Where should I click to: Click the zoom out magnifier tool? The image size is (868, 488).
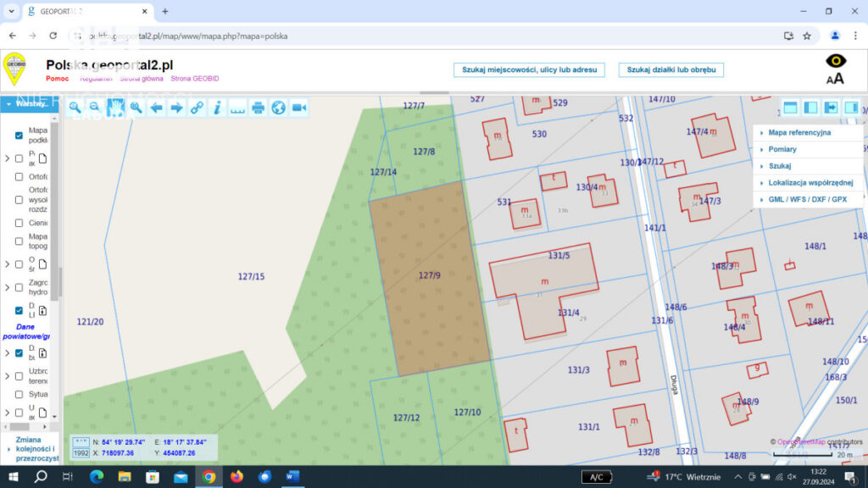[95, 108]
